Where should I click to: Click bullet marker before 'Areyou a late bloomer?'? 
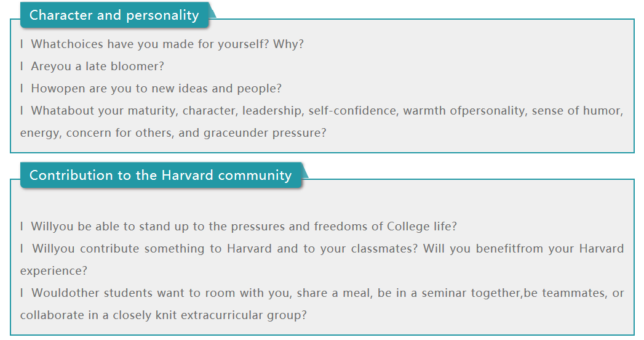(x=22, y=67)
